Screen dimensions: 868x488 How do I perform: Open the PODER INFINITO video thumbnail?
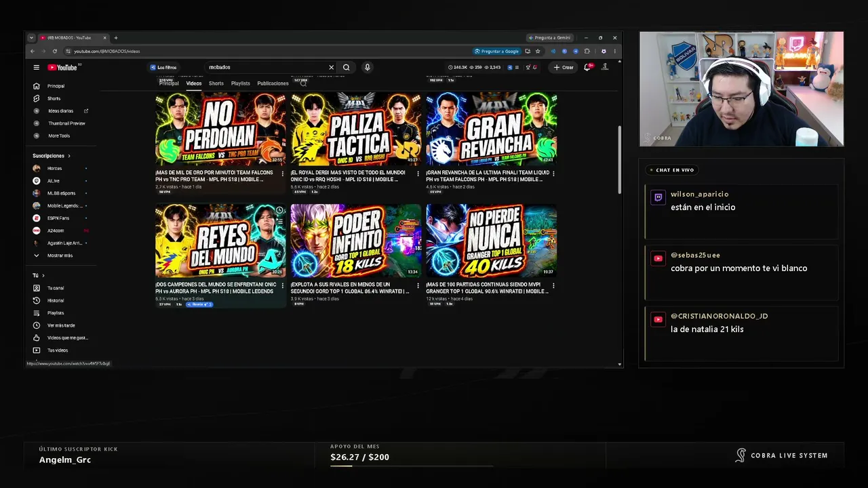(356, 241)
